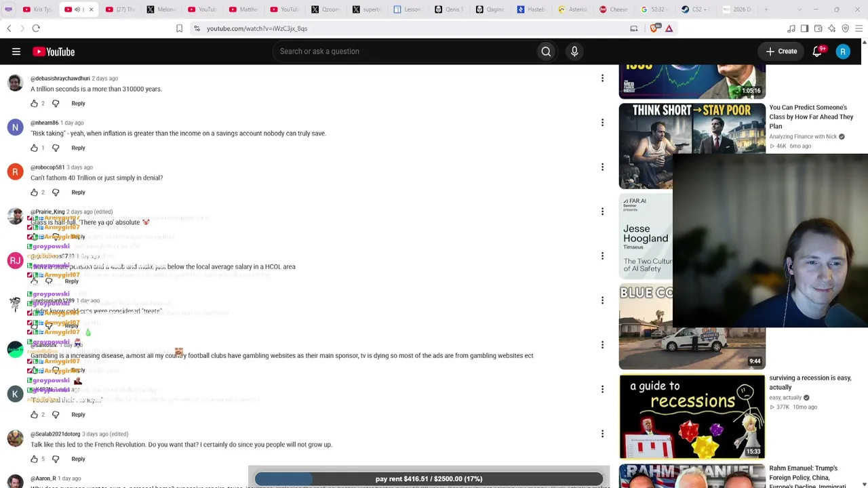
Task: Open three-dot menu on the gambling comment
Action: coord(602,345)
